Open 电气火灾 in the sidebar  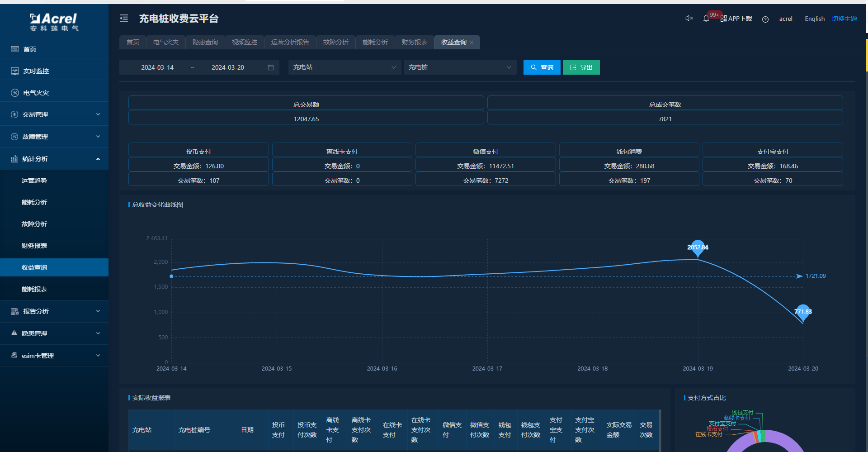36,93
